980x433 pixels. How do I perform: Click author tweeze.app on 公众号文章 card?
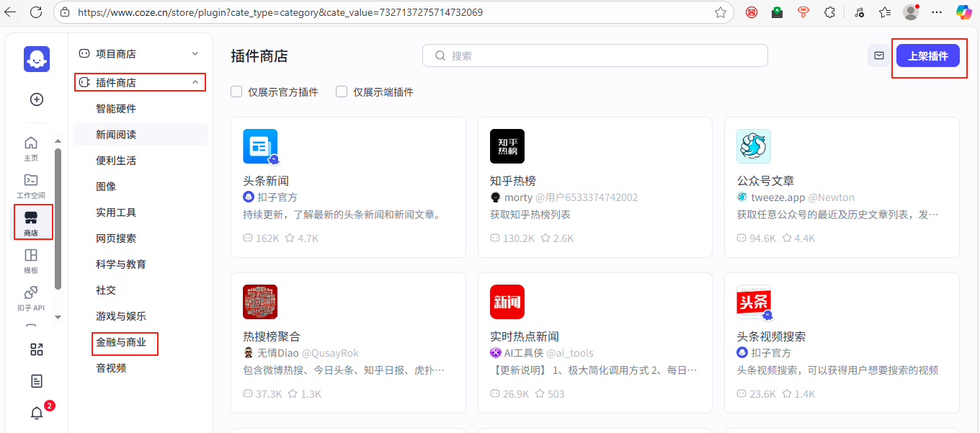point(778,197)
